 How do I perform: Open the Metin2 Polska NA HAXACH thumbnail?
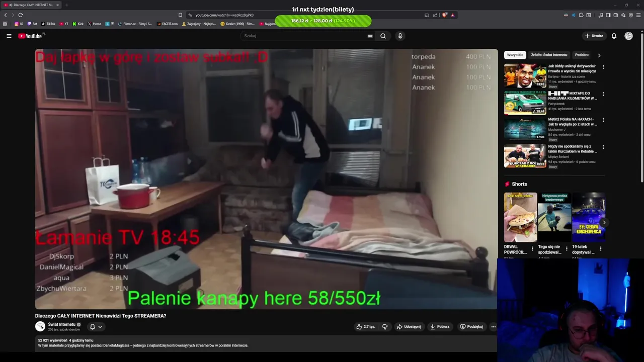coord(525,129)
